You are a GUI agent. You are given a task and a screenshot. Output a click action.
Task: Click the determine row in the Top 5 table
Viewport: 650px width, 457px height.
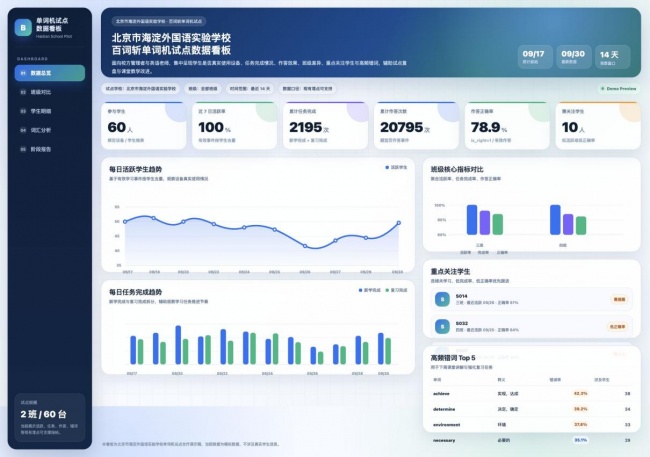[531, 409]
